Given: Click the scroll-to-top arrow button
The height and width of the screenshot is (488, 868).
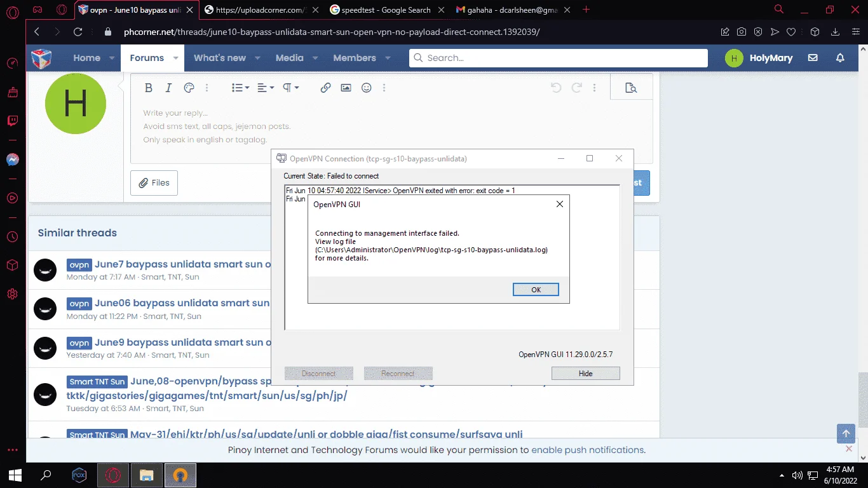Looking at the screenshot, I should tap(846, 434).
